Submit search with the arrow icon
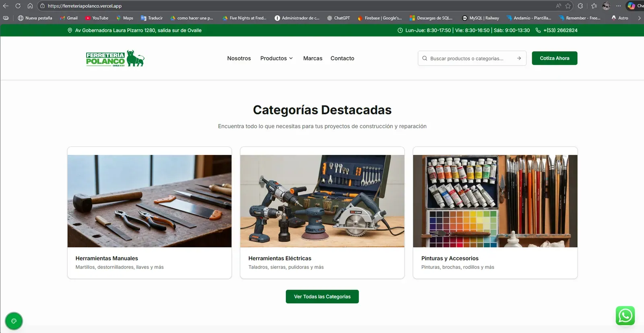 [519, 58]
